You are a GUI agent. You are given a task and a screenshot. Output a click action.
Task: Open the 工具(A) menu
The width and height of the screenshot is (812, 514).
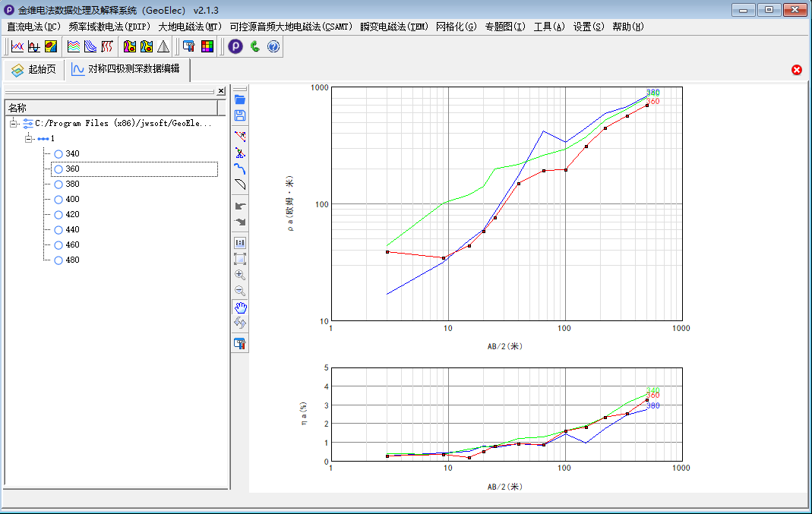[549, 27]
